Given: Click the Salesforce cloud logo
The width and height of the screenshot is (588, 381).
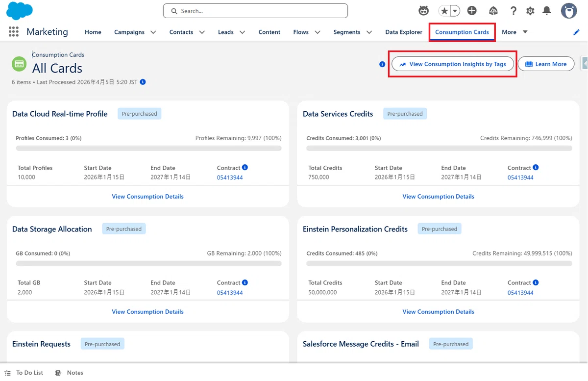Looking at the screenshot, I should click(20, 10).
